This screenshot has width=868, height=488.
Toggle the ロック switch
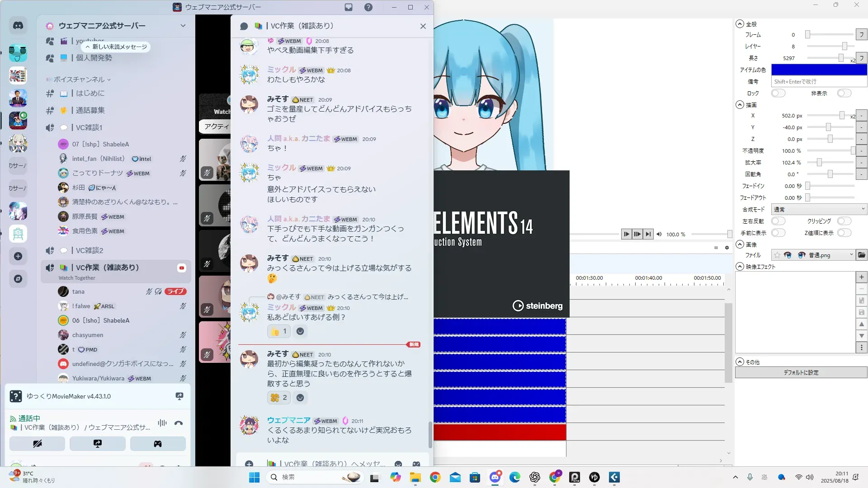(778, 93)
